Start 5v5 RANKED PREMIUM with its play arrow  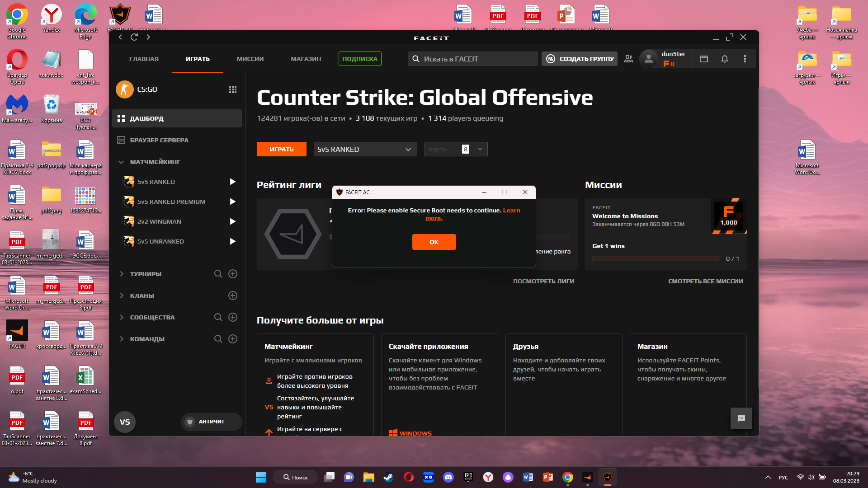[x=232, y=202]
